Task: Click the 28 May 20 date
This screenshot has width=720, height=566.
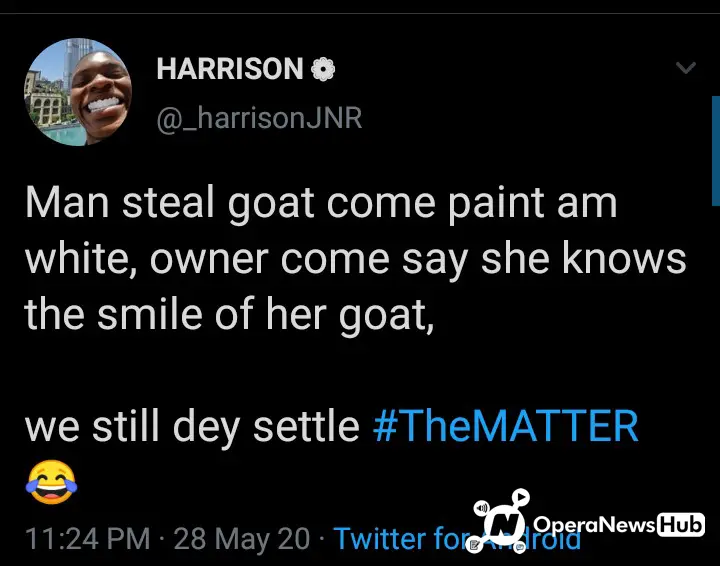Action: pyautogui.click(x=242, y=538)
